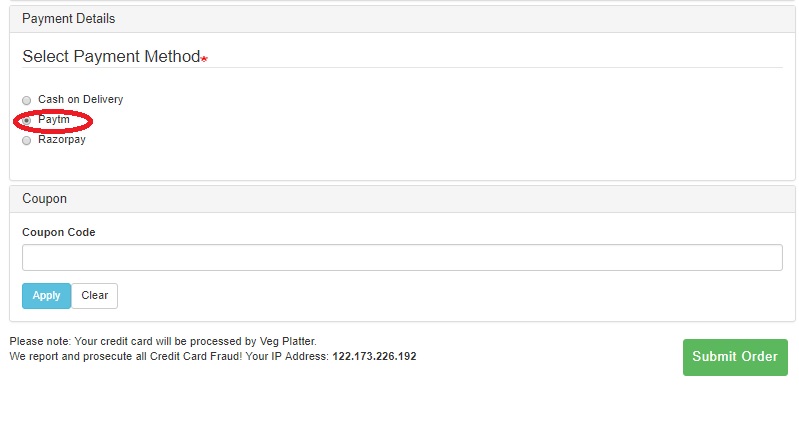This screenshot has height=434, width=799.
Task: Click the Payment Details panel header
Action: [x=68, y=19]
